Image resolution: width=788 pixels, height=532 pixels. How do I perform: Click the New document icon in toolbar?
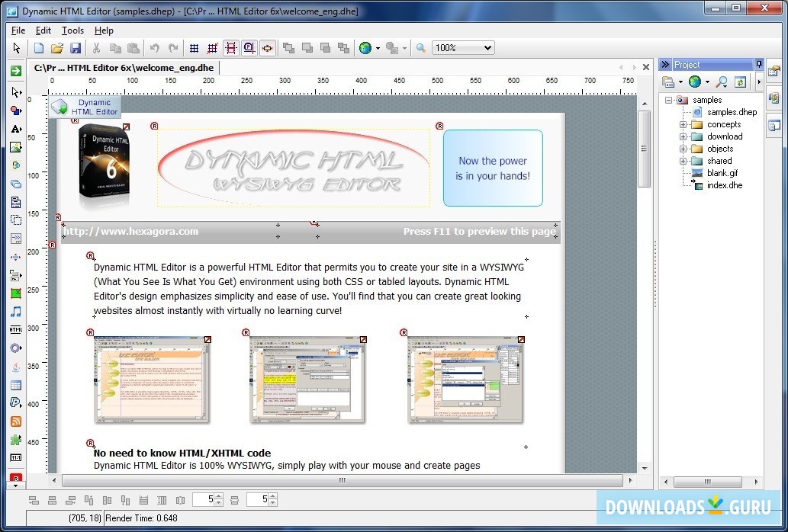39,48
